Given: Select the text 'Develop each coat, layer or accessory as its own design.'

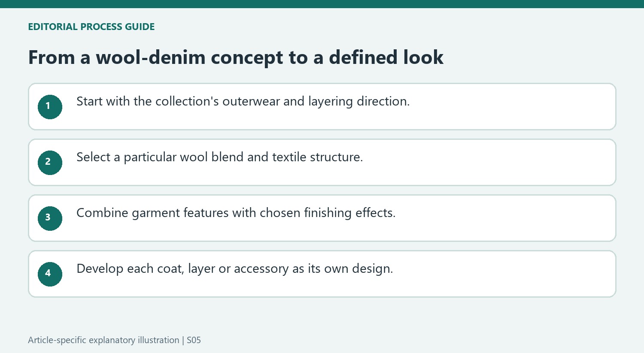Looking at the screenshot, I should coord(234,269).
